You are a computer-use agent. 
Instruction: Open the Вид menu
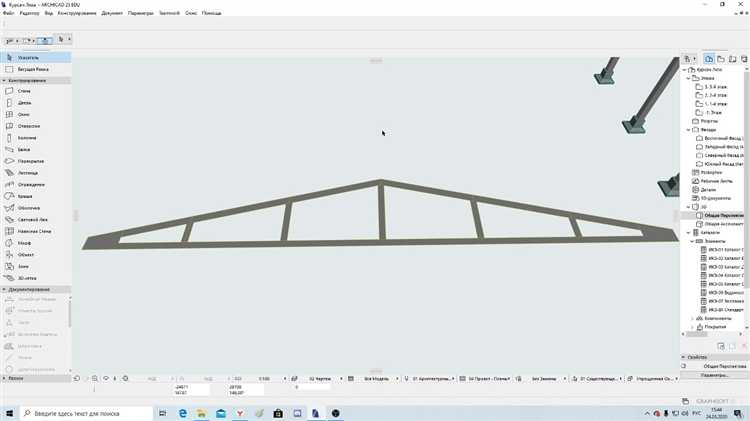(49, 13)
